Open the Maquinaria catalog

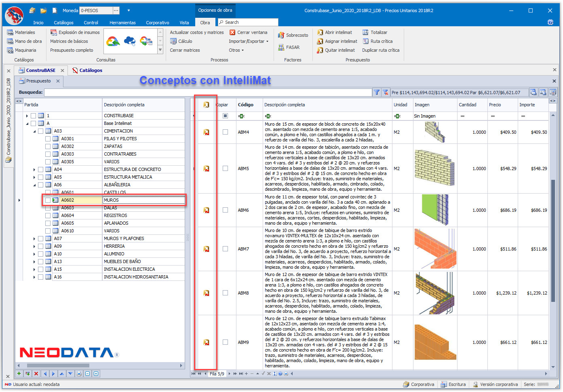pyautogui.click(x=21, y=50)
